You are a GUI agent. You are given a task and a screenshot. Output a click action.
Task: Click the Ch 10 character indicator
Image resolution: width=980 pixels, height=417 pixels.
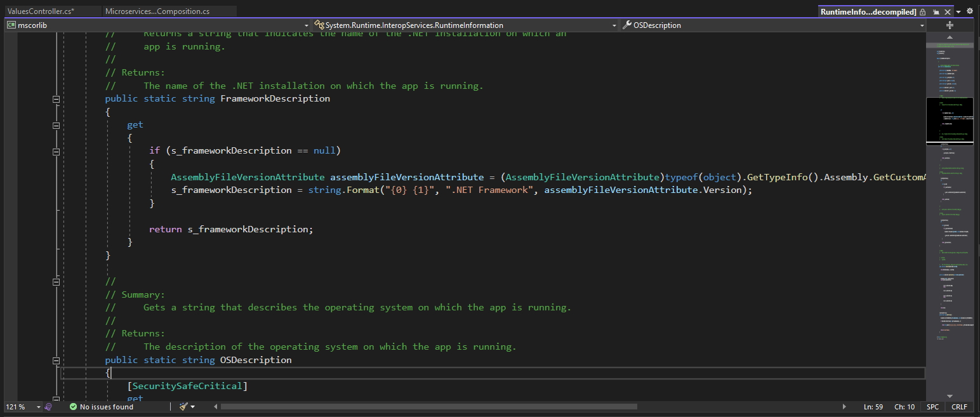904,407
